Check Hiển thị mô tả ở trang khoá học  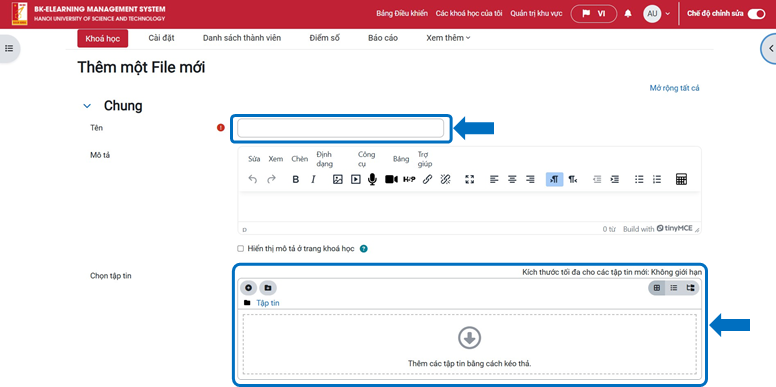coord(241,248)
